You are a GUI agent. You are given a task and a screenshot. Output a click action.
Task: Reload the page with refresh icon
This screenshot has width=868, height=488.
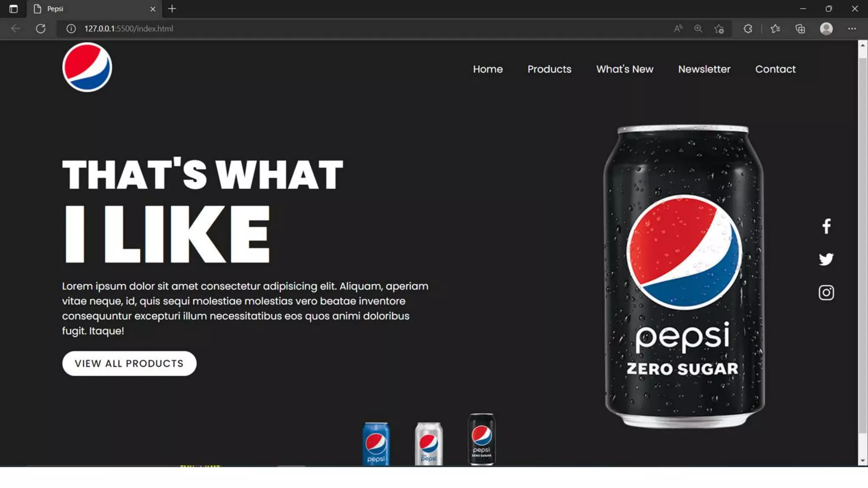point(41,28)
